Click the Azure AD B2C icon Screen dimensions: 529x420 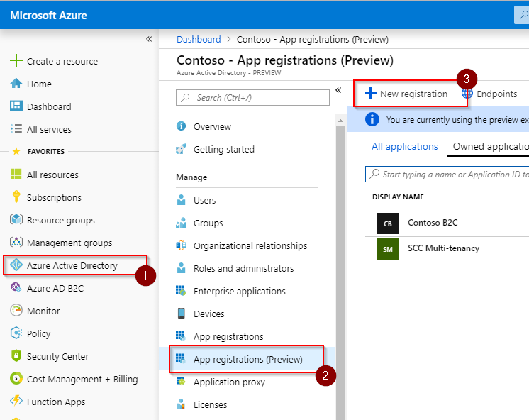[16, 287]
